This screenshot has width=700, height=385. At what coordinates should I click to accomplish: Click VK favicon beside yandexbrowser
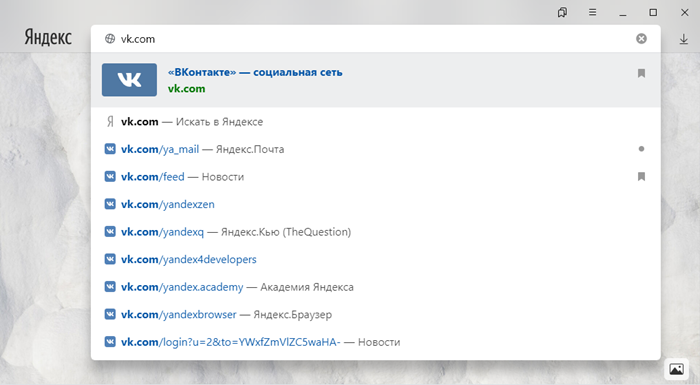[x=110, y=314]
